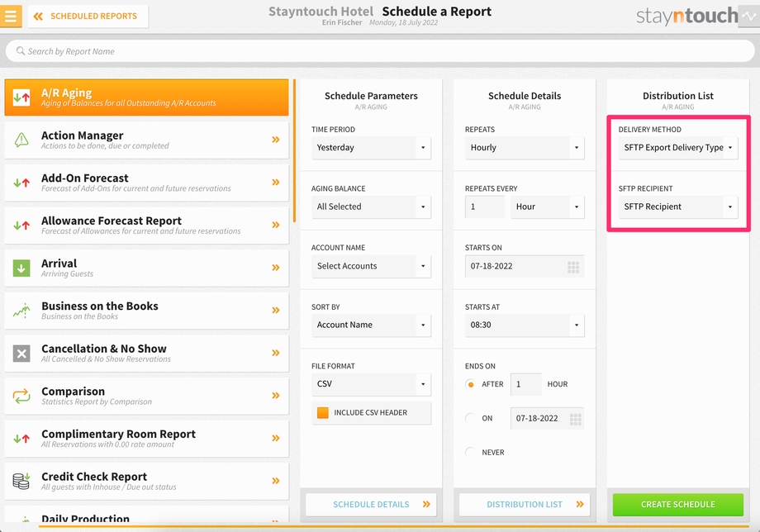
Task: Click the Search by Report Name field
Action: point(380,51)
